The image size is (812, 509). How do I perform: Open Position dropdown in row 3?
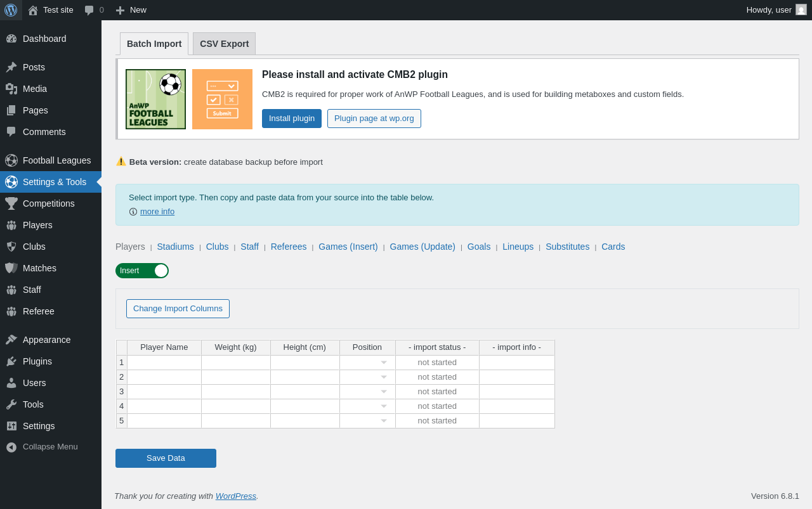click(384, 392)
